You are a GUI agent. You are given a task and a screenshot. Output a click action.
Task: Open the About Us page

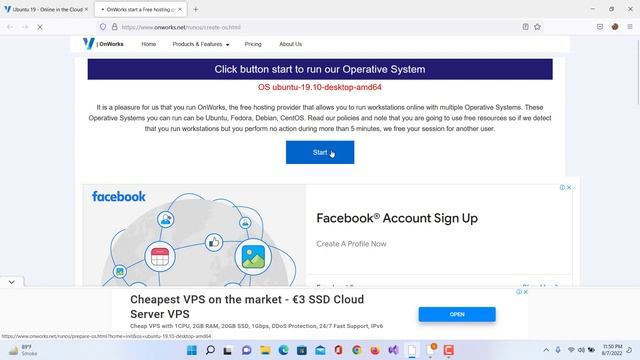290,44
